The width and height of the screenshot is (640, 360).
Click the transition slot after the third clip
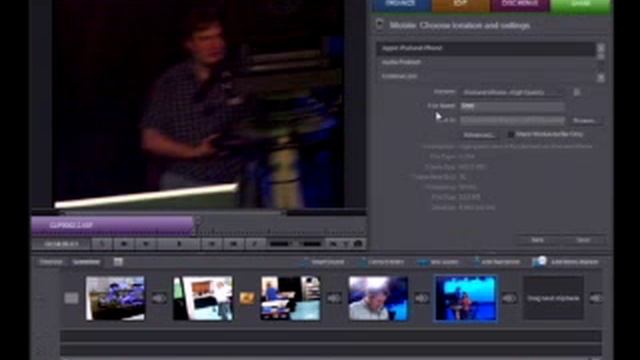334,299
